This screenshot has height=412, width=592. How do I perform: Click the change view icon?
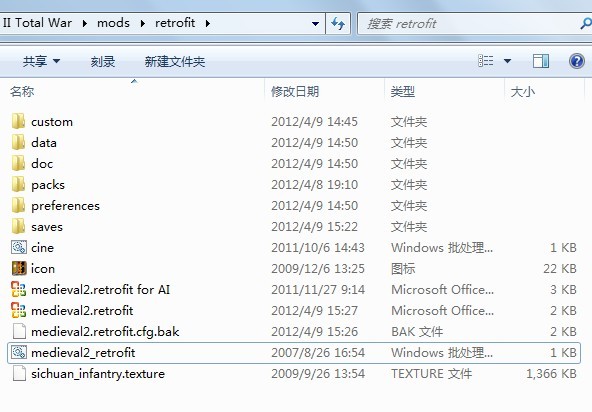tap(486, 61)
